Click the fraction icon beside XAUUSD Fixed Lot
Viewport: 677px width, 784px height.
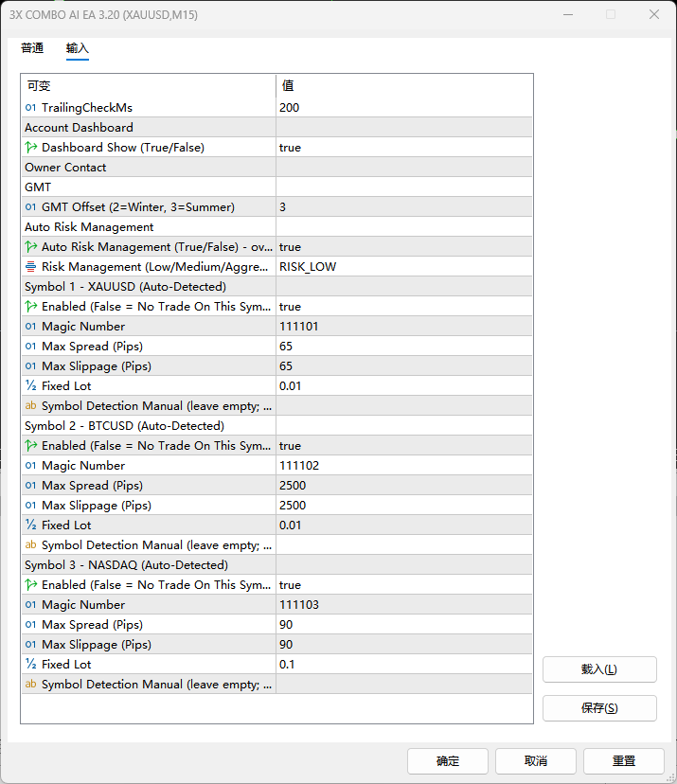coord(30,385)
